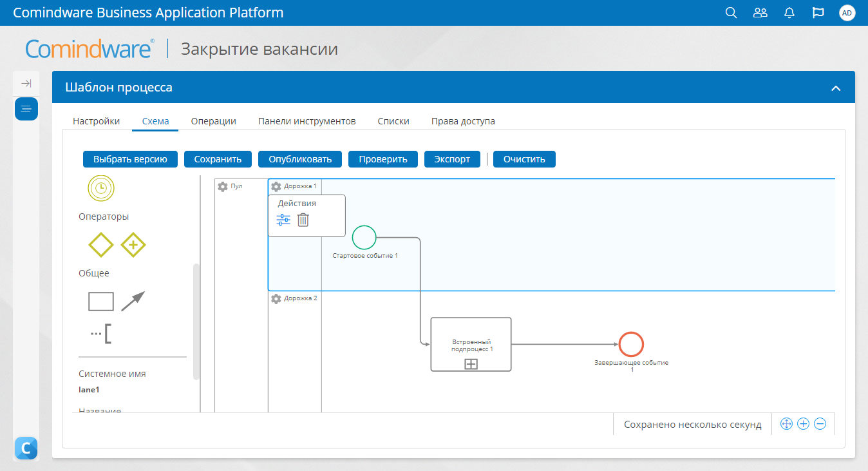
Task: Select the parallel gateway plus diamond element
Action: (133, 245)
